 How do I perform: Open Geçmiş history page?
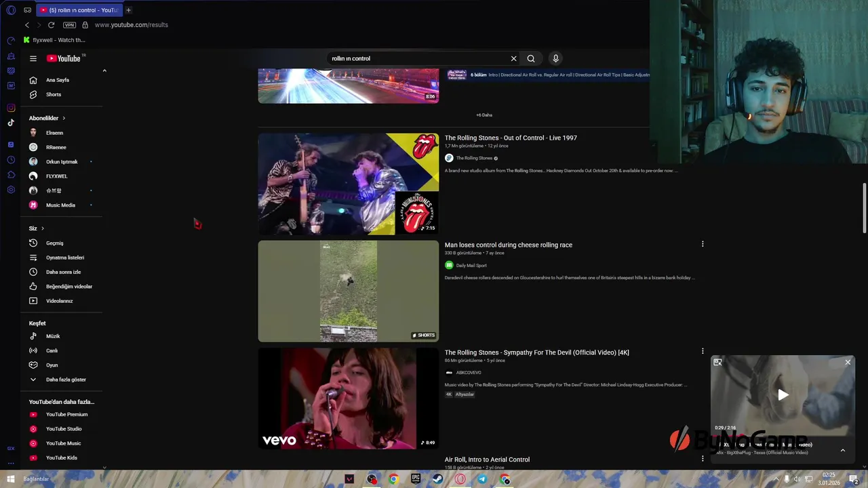pos(61,243)
